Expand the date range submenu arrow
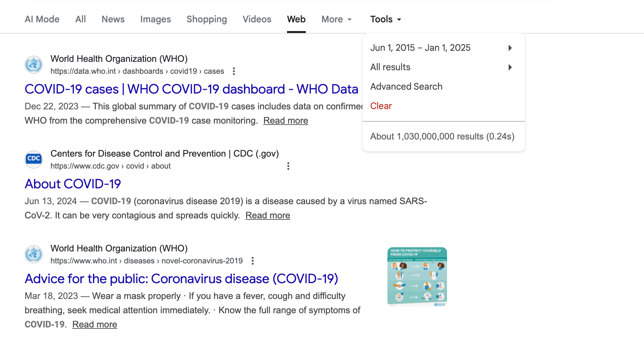The image size is (644, 343). (x=510, y=48)
